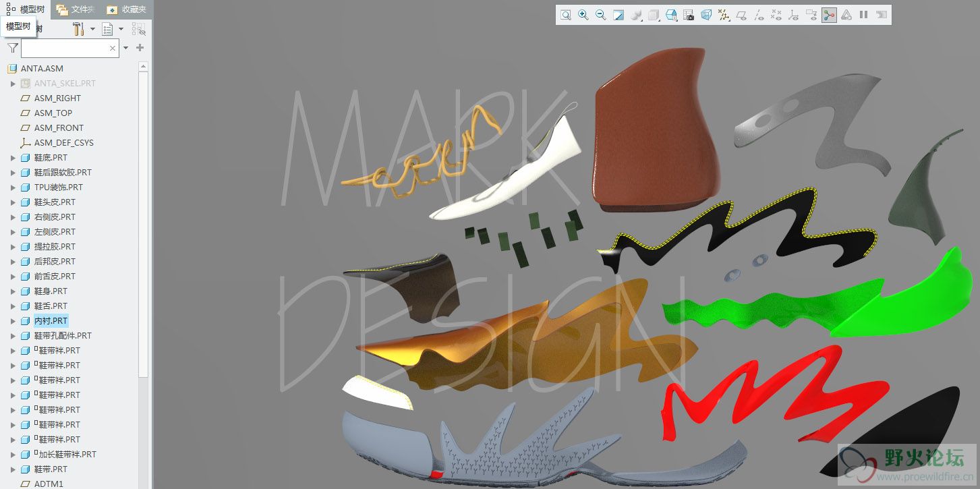Viewport: 980px width, 489px height.
Task: Click the Zoom In icon
Action: click(x=583, y=15)
